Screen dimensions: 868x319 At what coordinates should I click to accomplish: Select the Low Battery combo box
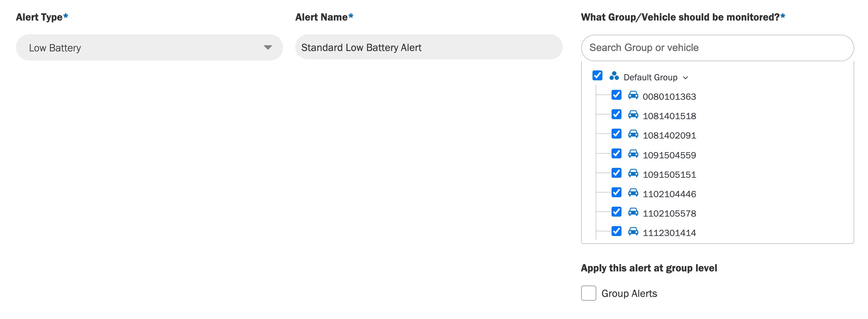click(149, 48)
